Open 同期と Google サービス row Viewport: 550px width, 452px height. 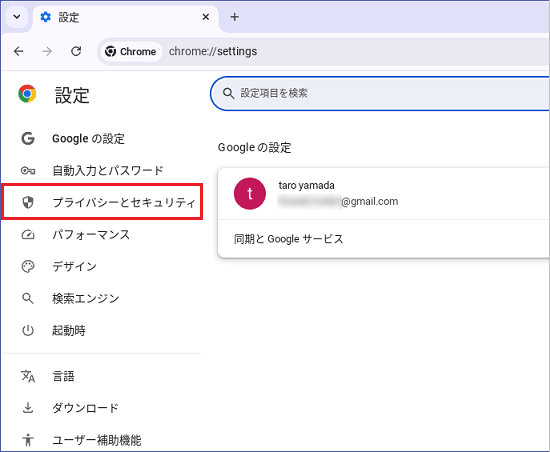click(x=383, y=239)
